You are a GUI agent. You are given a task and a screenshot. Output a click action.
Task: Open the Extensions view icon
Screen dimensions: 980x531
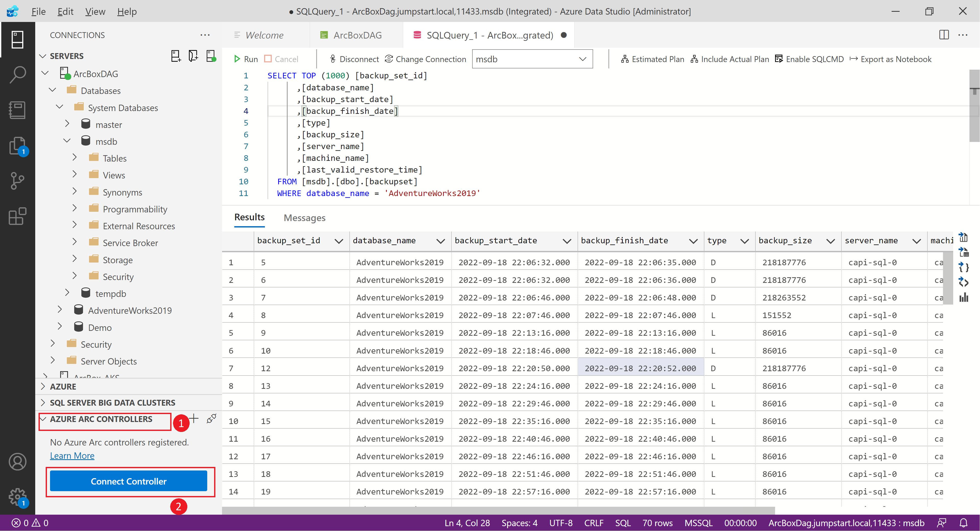point(18,216)
